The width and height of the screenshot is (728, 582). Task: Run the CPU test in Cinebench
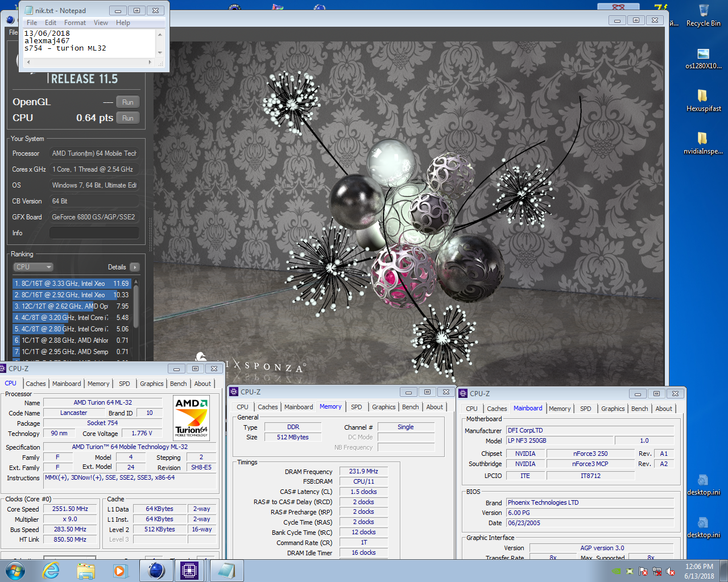click(x=128, y=118)
